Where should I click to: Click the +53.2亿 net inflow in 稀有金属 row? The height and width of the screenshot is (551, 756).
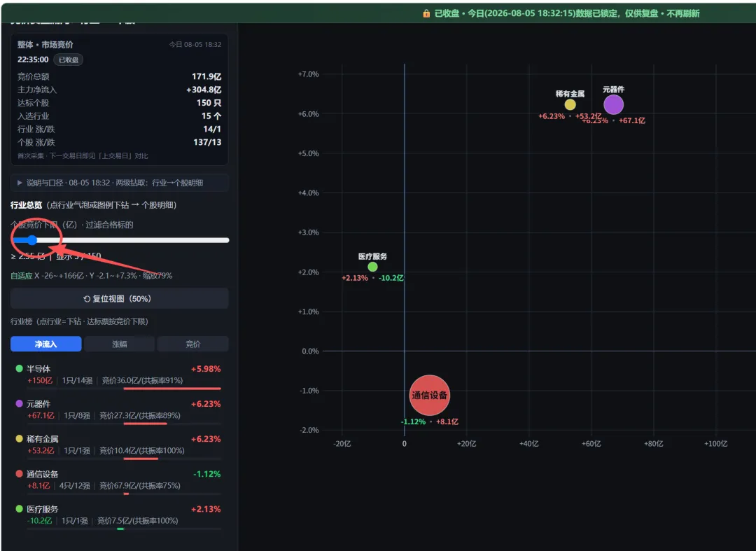point(41,451)
